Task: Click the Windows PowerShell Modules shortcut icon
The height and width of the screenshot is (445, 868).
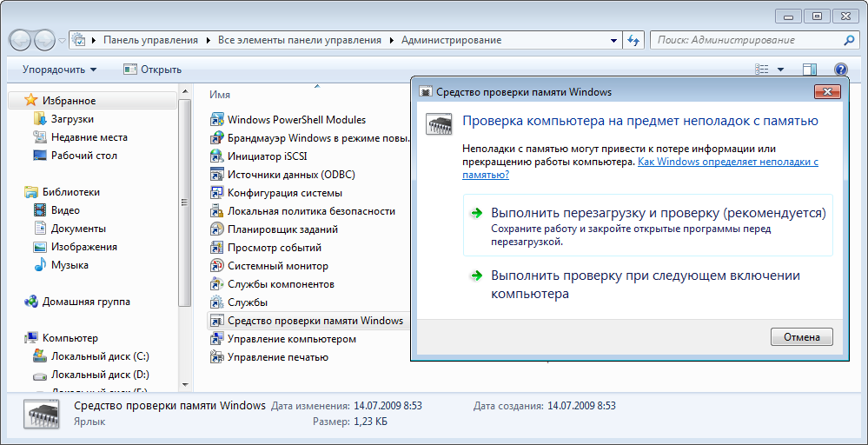Action: 216,120
